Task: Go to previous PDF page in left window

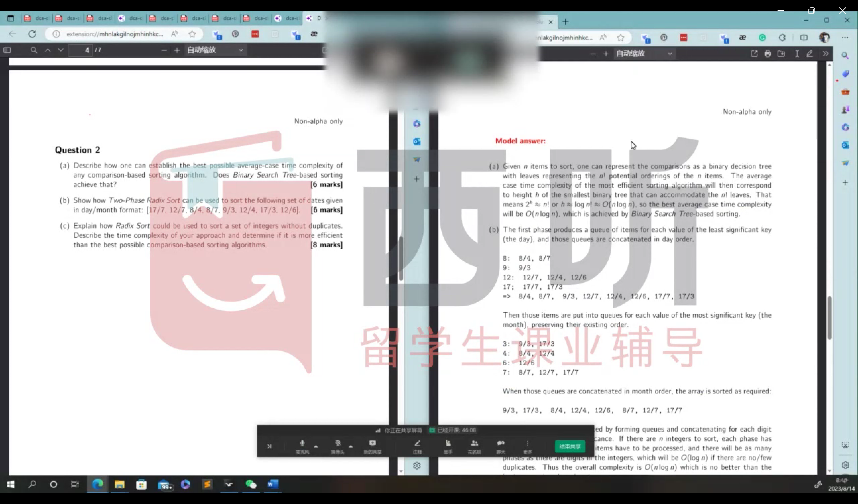Action: (x=48, y=50)
